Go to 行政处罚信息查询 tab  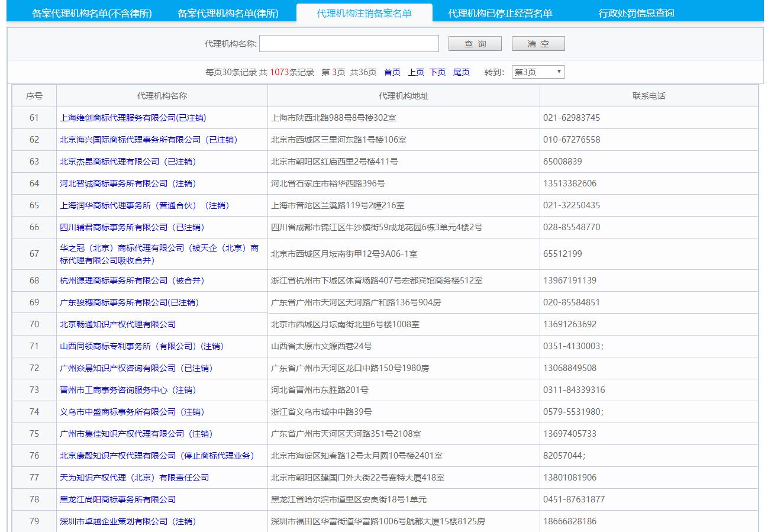[x=636, y=13]
